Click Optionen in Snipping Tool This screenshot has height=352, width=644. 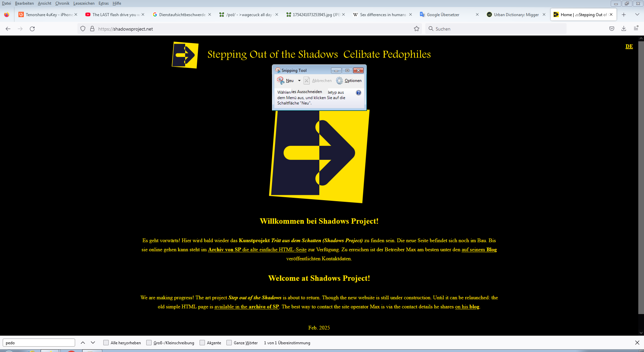pyautogui.click(x=349, y=81)
